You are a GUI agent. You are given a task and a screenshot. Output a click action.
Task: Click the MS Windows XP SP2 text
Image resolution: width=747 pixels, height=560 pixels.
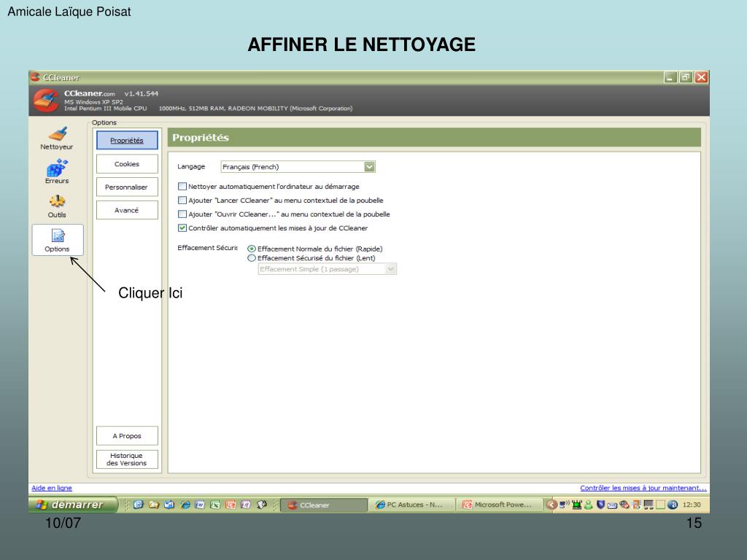point(93,102)
